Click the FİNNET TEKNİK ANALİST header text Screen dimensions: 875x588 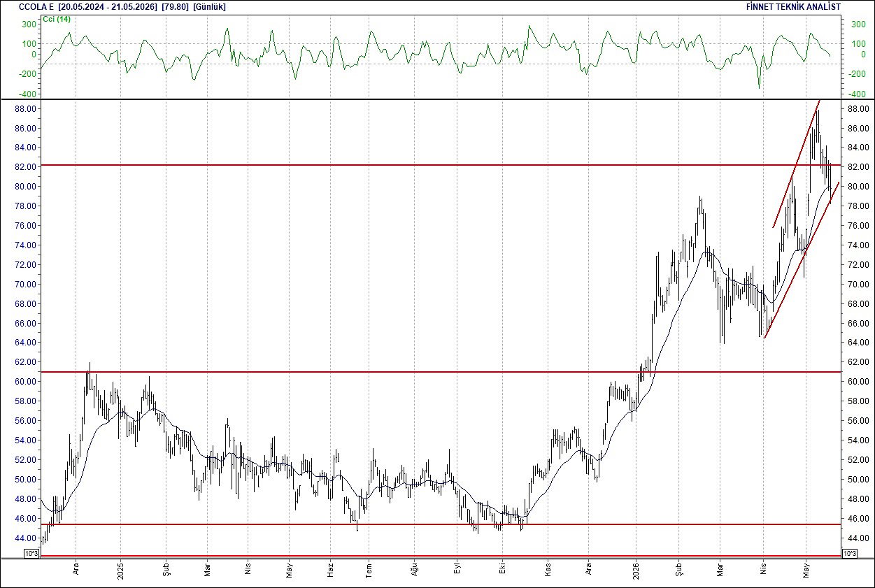click(794, 6)
